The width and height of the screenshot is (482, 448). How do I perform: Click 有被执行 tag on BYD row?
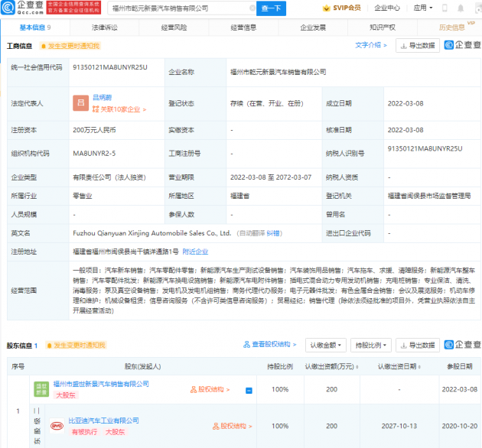84,432
